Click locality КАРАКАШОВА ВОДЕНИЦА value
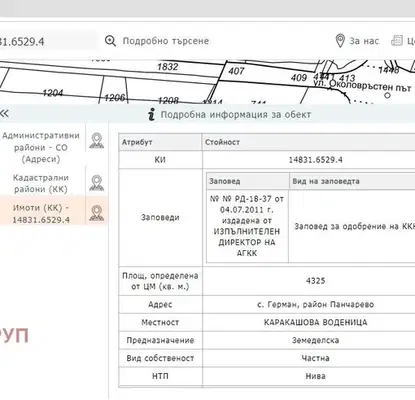 pos(315,323)
